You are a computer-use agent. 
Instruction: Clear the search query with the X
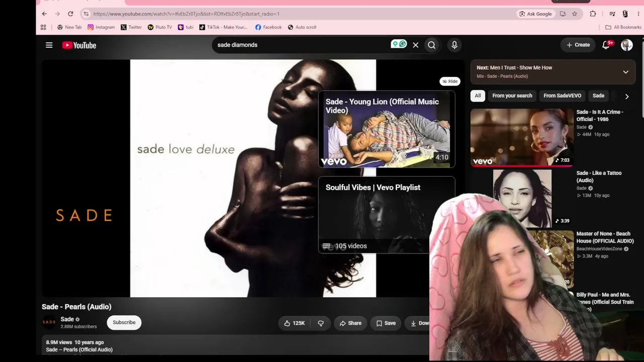coord(416,45)
